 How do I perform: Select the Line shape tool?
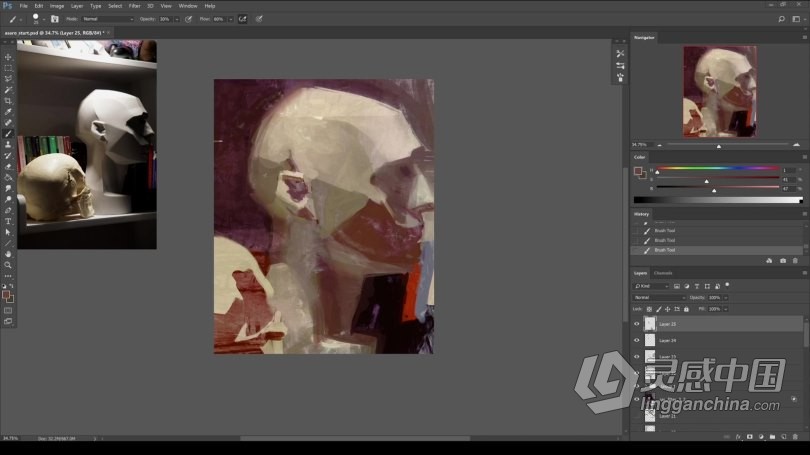[8, 243]
